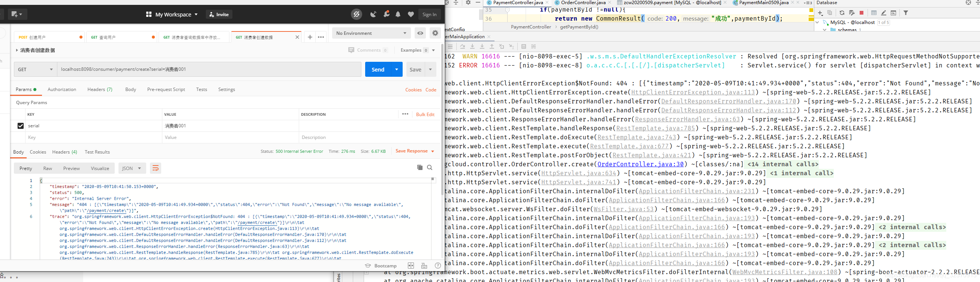Viewport: 980px width, 282px height.
Task: Switch to the GET 查询用户 tab
Action: click(121, 37)
